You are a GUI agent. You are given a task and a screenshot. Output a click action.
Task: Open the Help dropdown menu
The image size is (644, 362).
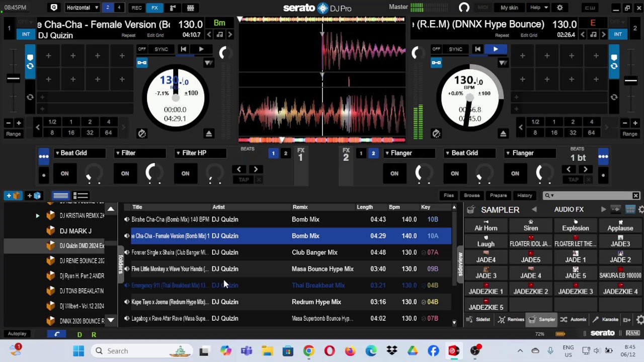coord(539,8)
